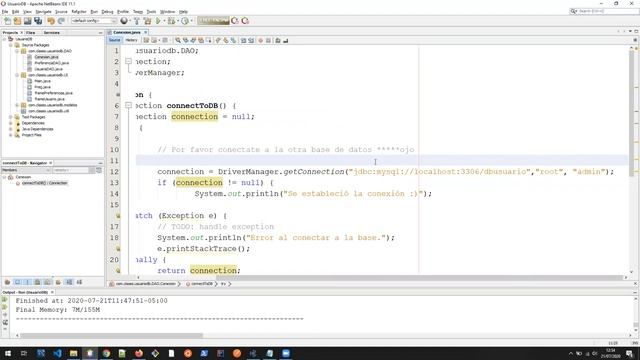Open the project configuration combo box
The height and width of the screenshot is (360, 640).
tap(93, 21)
